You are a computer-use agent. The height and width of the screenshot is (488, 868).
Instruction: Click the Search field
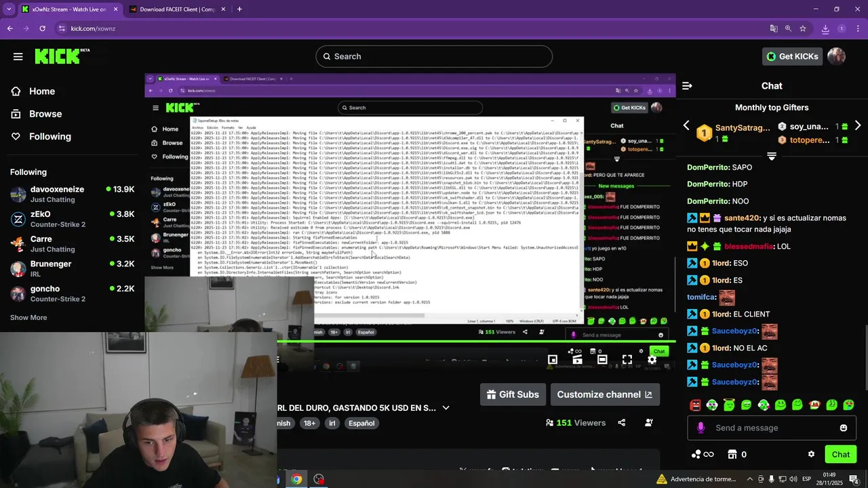pyautogui.click(x=434, y=56)
